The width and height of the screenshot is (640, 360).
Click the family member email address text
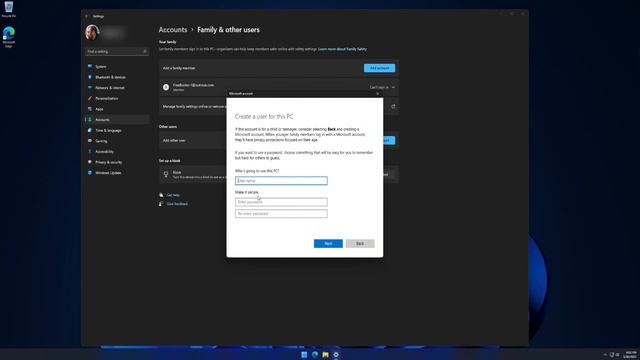pos(193,85)
